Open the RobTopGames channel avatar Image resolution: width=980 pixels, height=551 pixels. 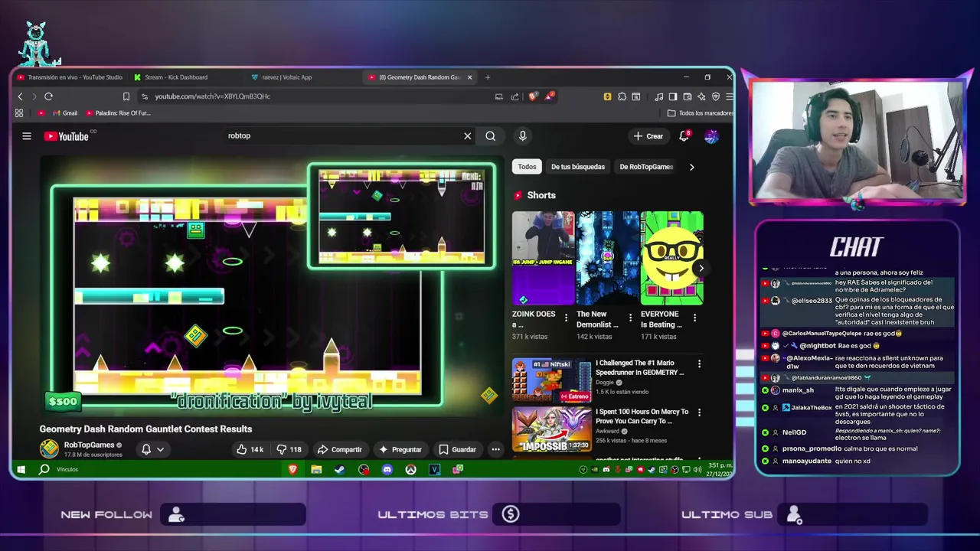pyautogui.click(x=49, y=449)
